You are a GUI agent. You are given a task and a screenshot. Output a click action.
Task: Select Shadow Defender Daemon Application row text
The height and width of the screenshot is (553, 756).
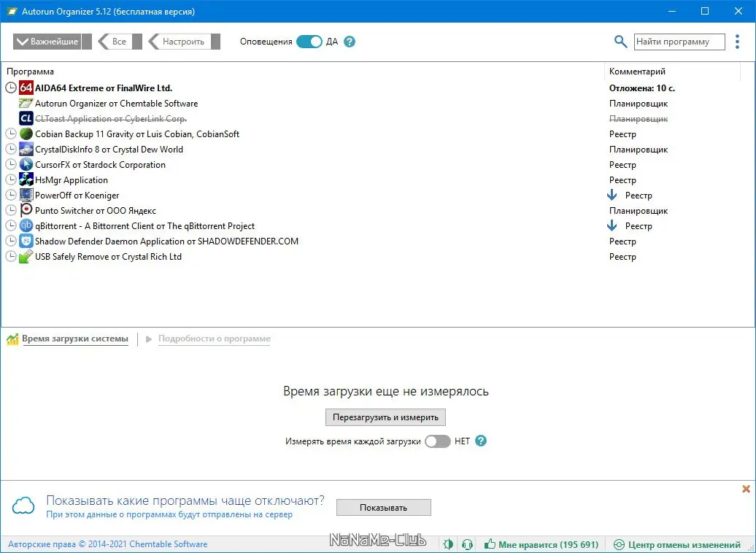(x=166, y=241)
